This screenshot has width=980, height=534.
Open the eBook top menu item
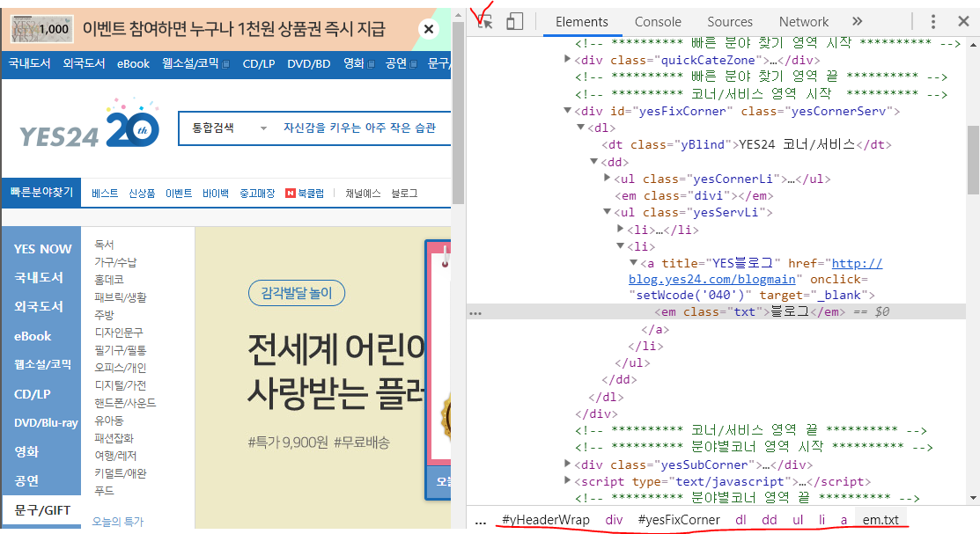tap(133, 63)
